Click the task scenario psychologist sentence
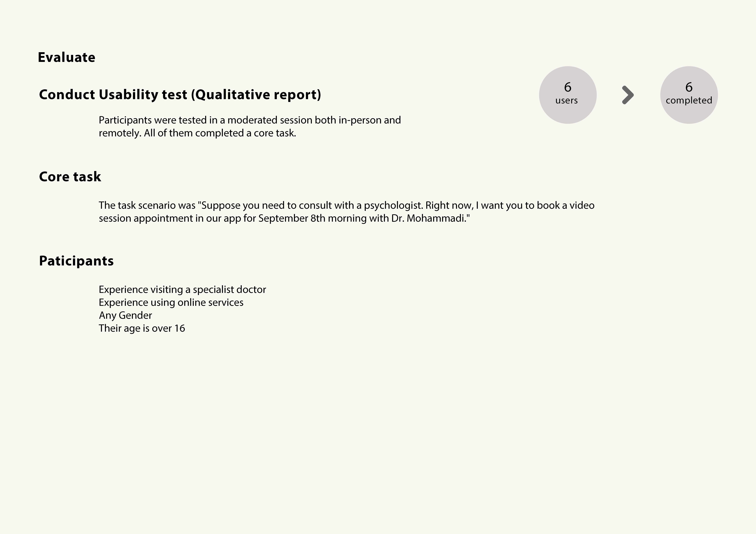The image size is (756, 534). click(x=347, y=212)
